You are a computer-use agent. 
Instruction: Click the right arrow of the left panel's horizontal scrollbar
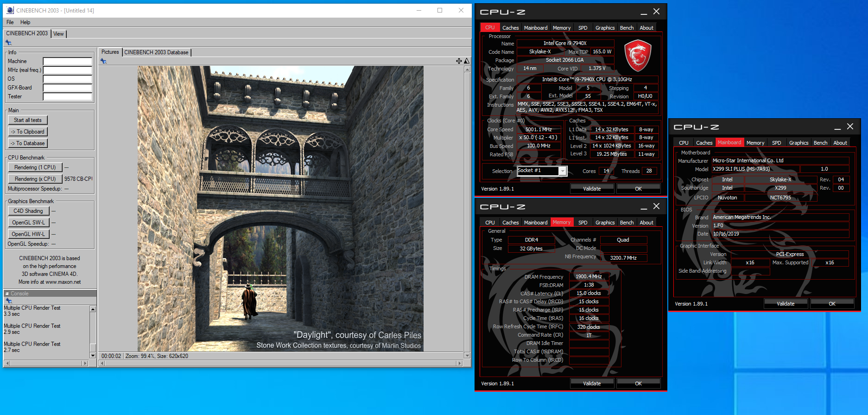(x=85, y=363)
